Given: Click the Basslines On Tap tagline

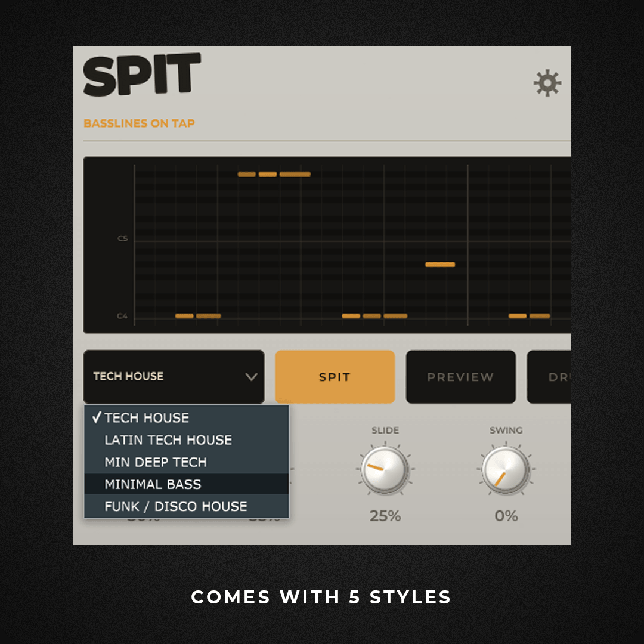Looking at the screenshot, I should (139, 123).
